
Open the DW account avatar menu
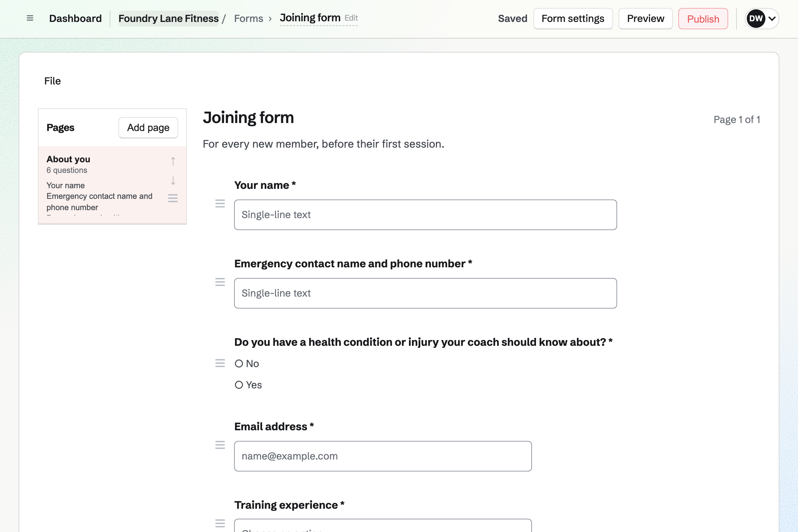762,19
